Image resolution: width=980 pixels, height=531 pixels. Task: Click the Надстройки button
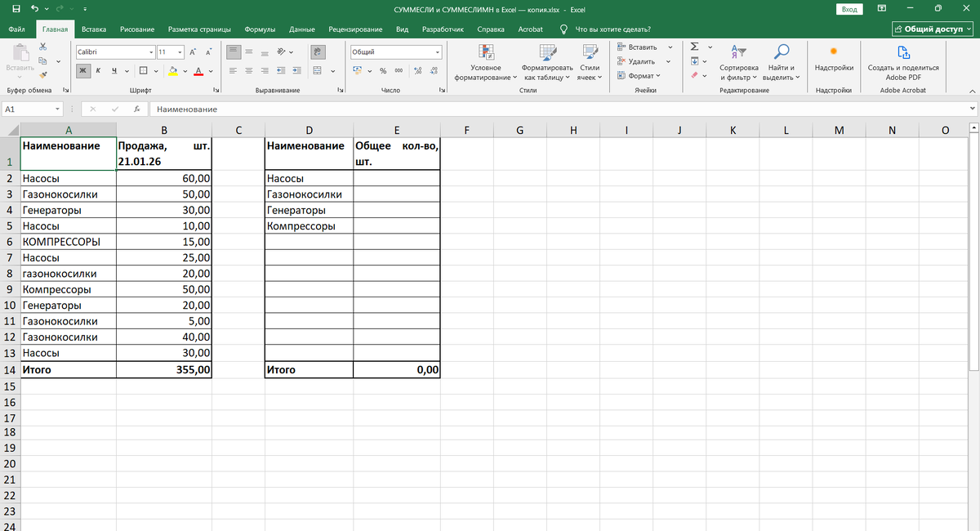click(x=834, y=59)
